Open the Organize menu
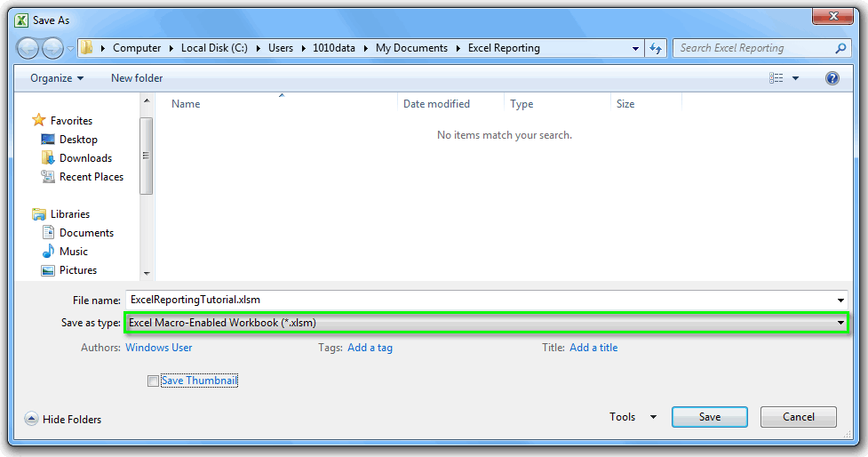 (57, 78)
